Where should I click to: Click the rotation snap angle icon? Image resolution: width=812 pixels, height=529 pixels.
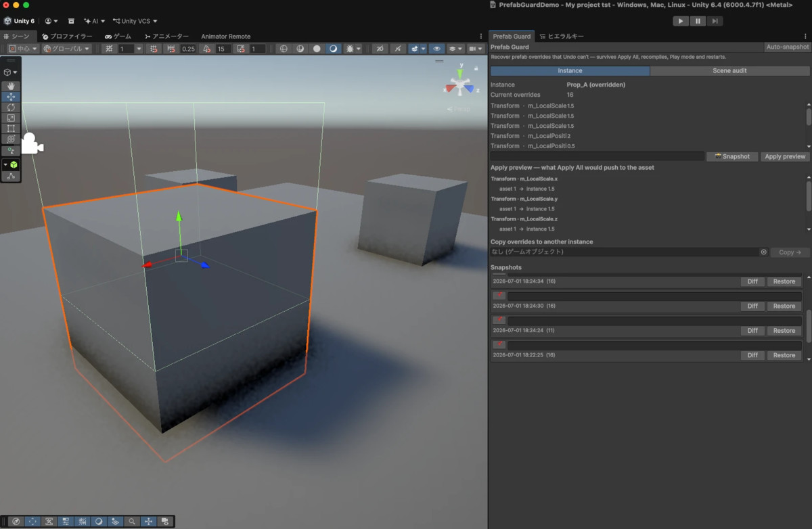(x=207, y=49)
